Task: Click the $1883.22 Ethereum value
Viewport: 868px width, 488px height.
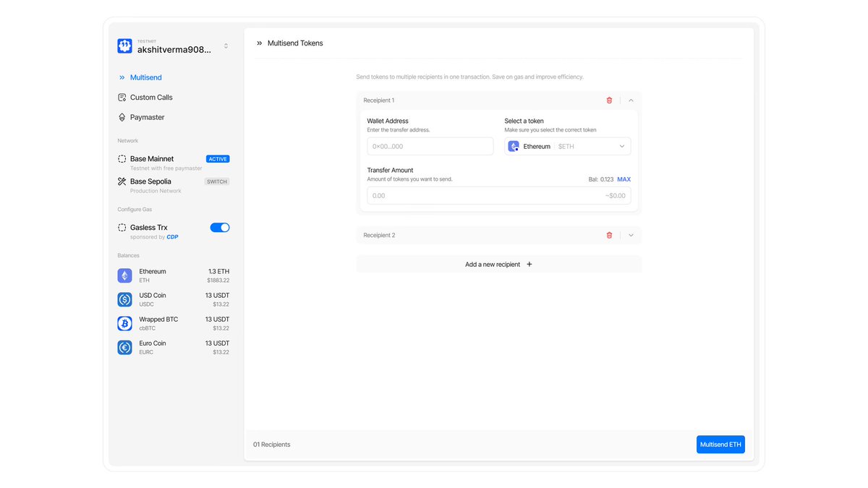Action: [x=218, y=280]
